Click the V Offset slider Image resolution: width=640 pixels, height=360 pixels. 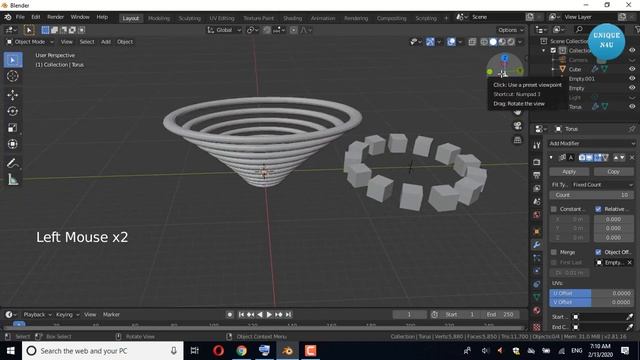[x=591, y=302]
